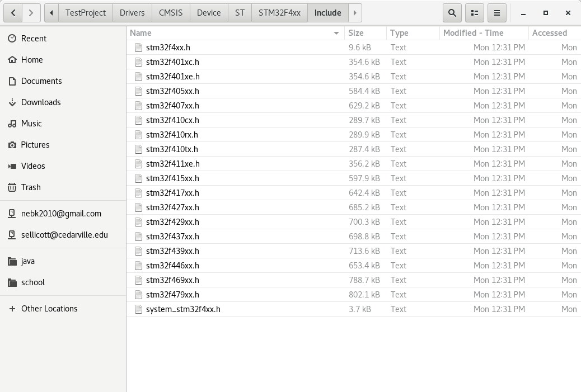
Task: Select file stm32f469xx.h
Action: (x=354, y=280)
